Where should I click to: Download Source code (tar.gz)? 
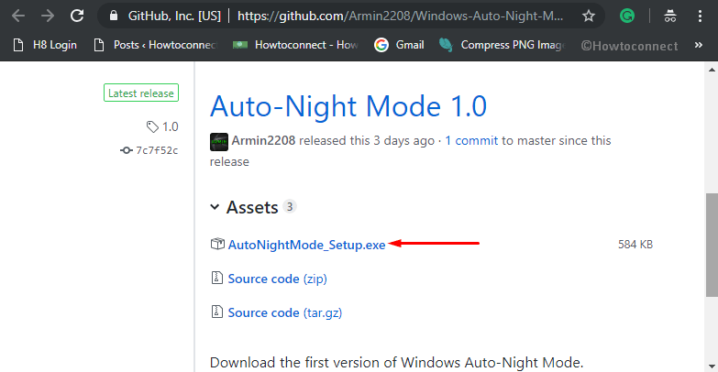click(x=285, y=313)
